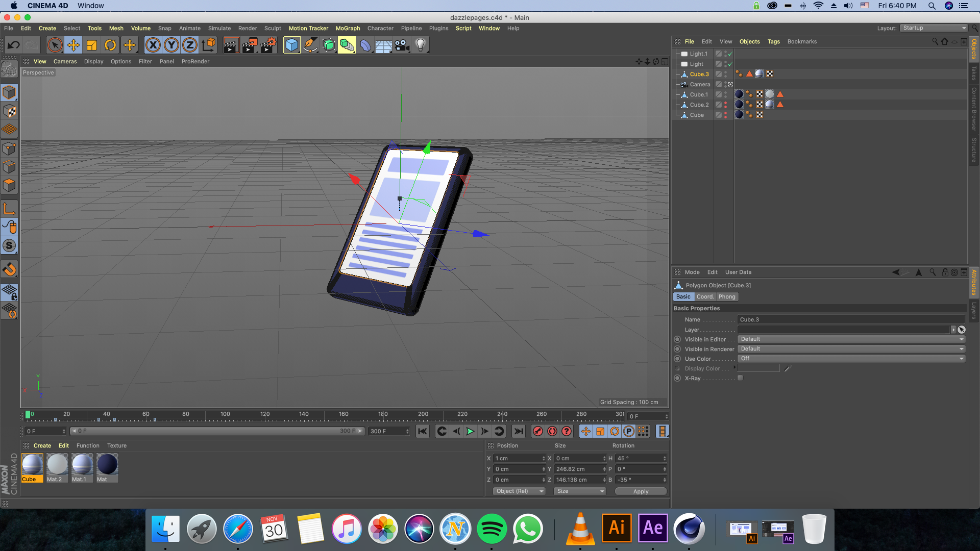Click the Apply button
Image resolution: width=980 pixels, height=551 pixels.
641,491
